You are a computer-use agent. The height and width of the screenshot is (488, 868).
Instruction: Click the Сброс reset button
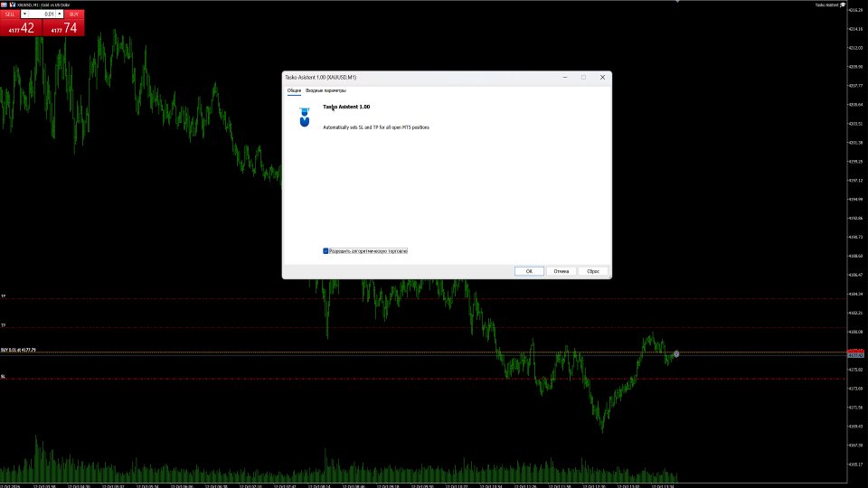(x=593, y=271)
